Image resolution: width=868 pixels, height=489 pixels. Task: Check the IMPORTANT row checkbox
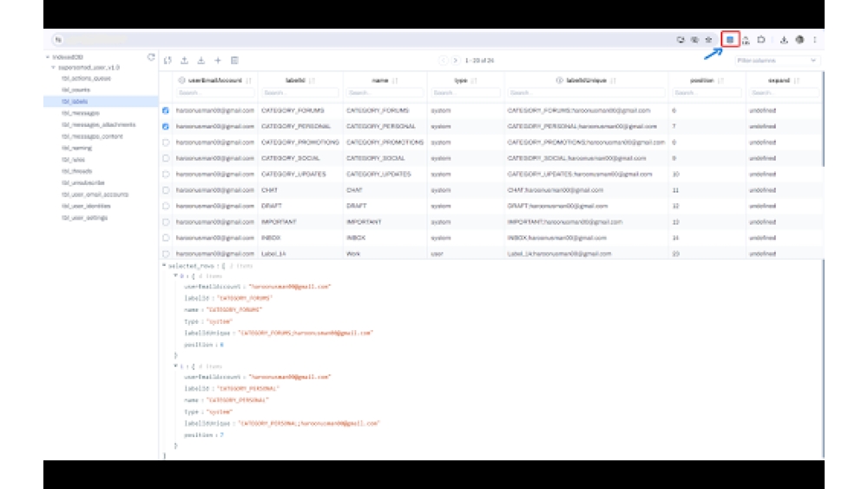coord(166,222)
